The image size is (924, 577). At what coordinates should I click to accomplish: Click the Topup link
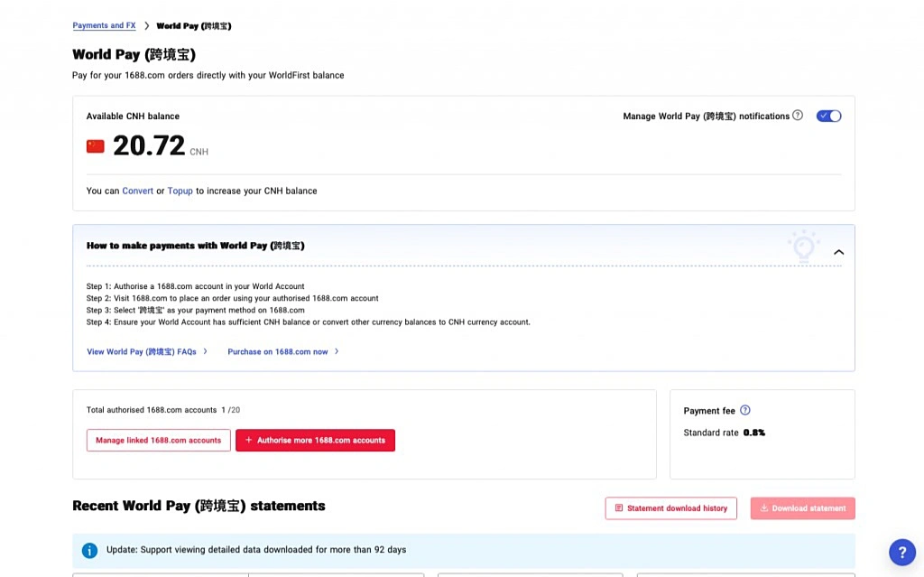(x=180, y=191)
